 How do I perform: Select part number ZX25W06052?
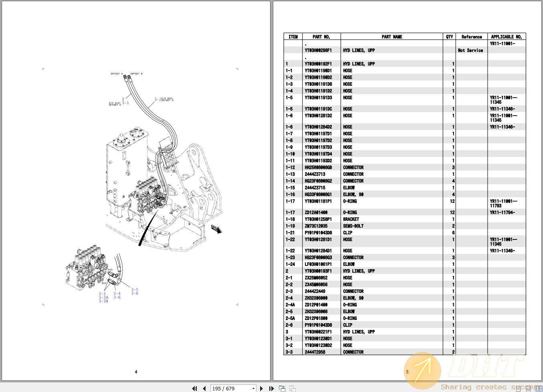click(x=316, y=278)
